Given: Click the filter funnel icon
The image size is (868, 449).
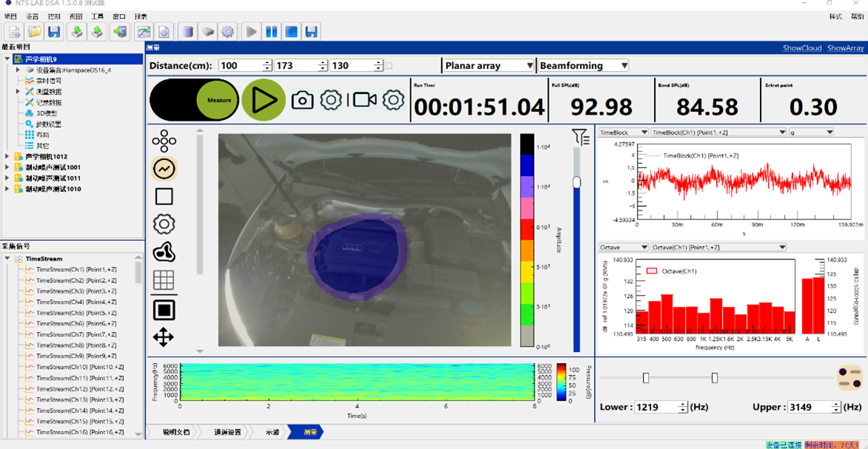Looking at the screenshot, I should click(580, 136).
